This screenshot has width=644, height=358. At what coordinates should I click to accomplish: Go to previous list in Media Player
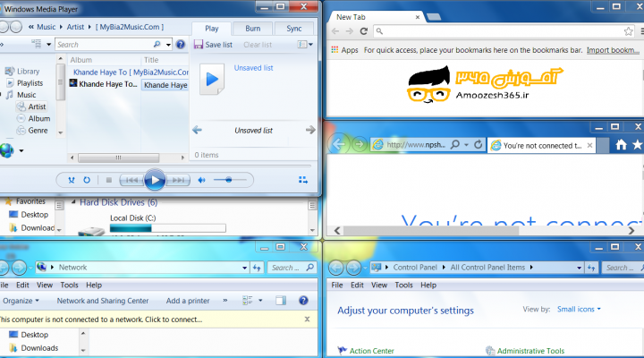pyautogui.click(x=197, y=131)
